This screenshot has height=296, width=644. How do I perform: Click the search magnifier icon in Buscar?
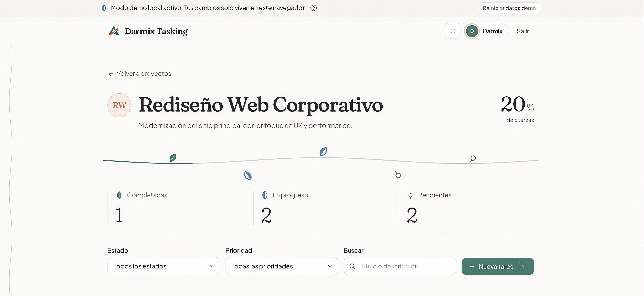click(352, 266)
